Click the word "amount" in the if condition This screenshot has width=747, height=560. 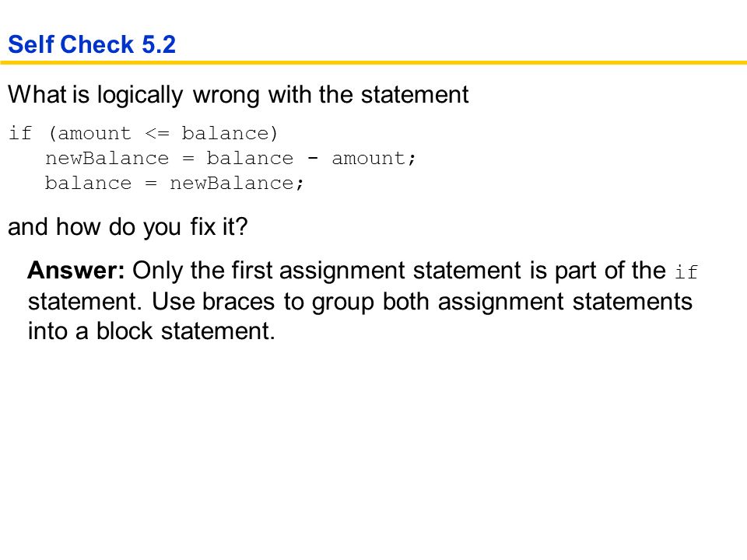point(94,134)
